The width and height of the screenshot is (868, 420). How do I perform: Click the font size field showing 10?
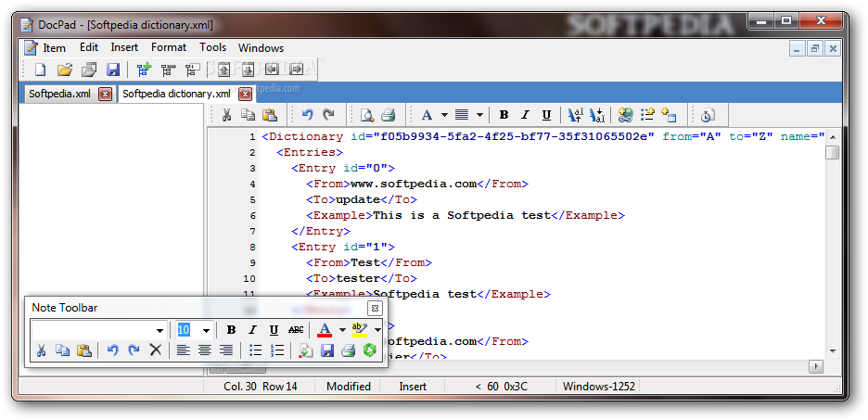189,330
